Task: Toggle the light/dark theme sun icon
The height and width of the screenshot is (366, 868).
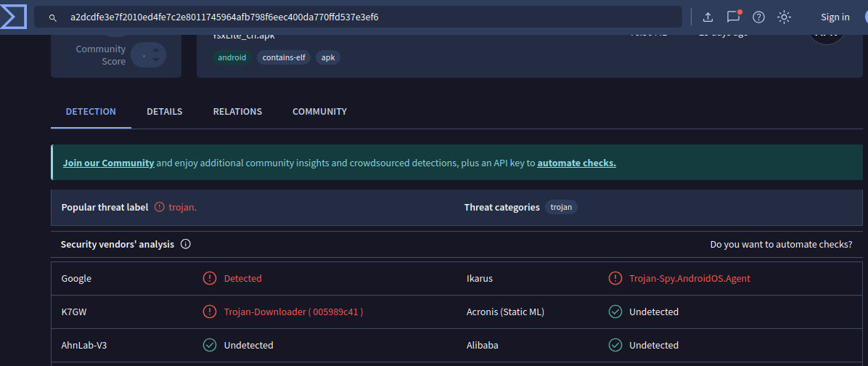Action: pyautogui.click(x=784, y=17)
